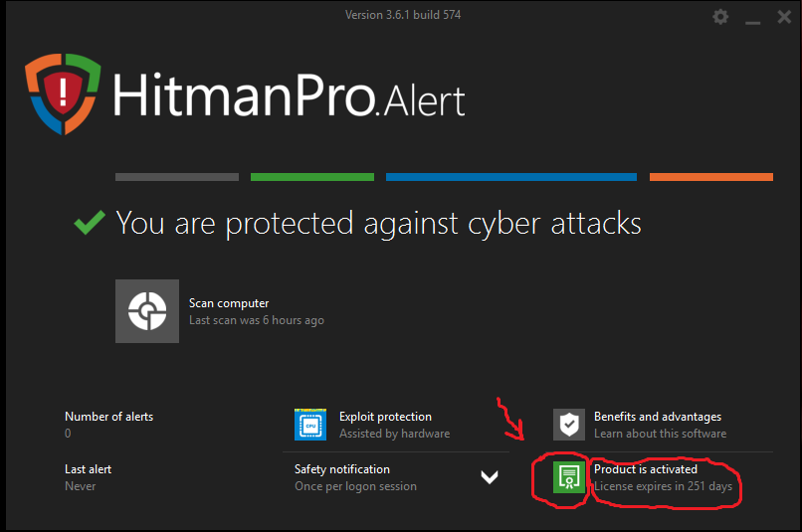This screenshot has height=532, width=802.
Task: Open Learn about this software link
Action: pyautogui.click(x=660, y=434)
